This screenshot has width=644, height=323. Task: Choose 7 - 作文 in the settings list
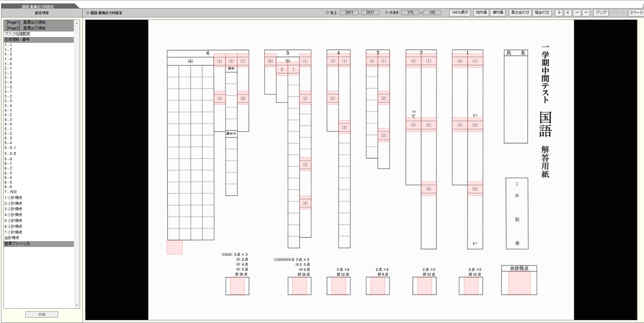11,192
